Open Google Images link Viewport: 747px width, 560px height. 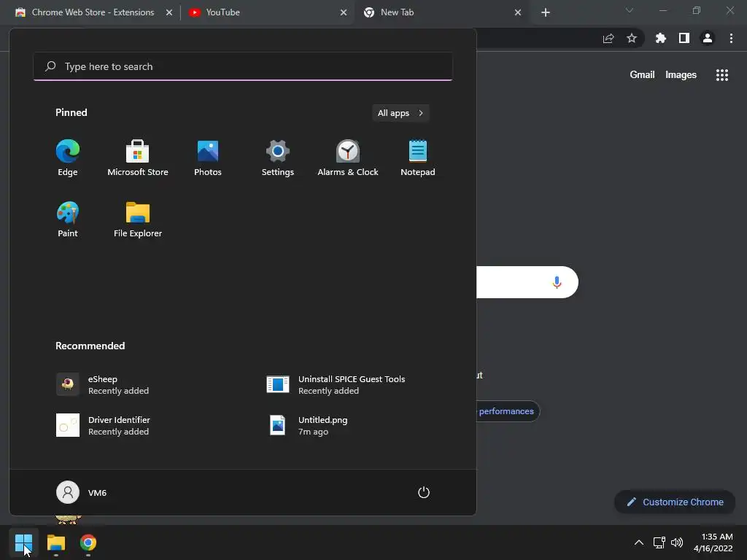tap(681, 75)
